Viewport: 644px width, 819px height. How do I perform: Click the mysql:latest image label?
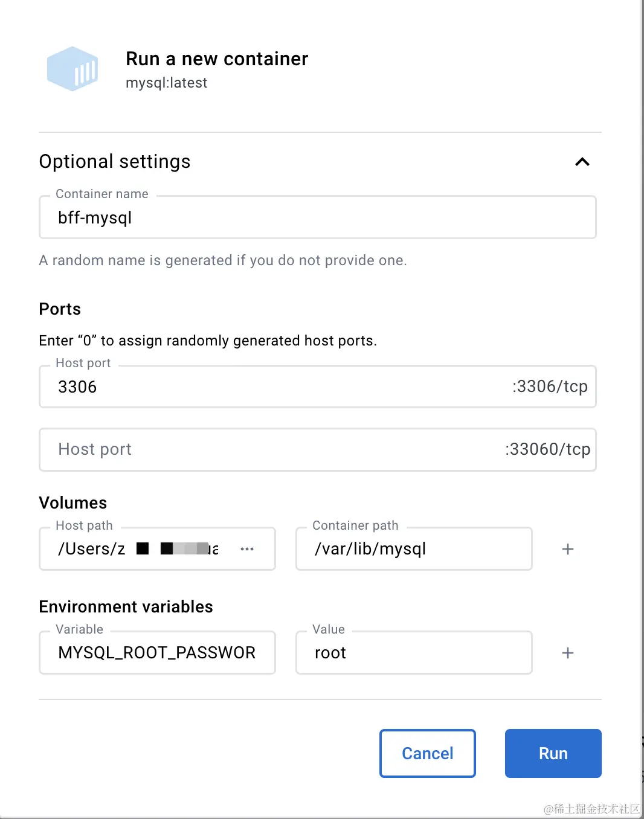(167, 83)
